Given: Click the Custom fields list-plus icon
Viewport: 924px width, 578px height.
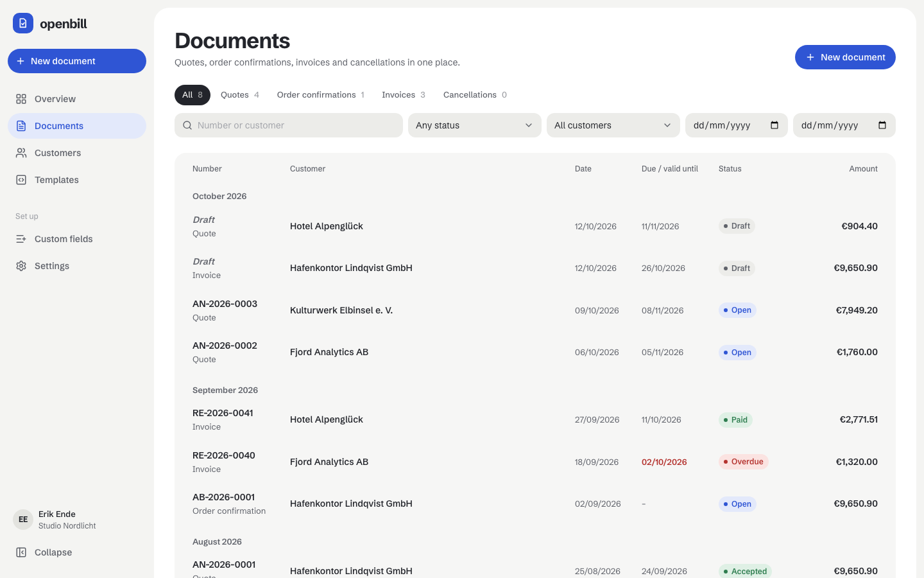Looking at the screenshot, I should pos(21,239).
